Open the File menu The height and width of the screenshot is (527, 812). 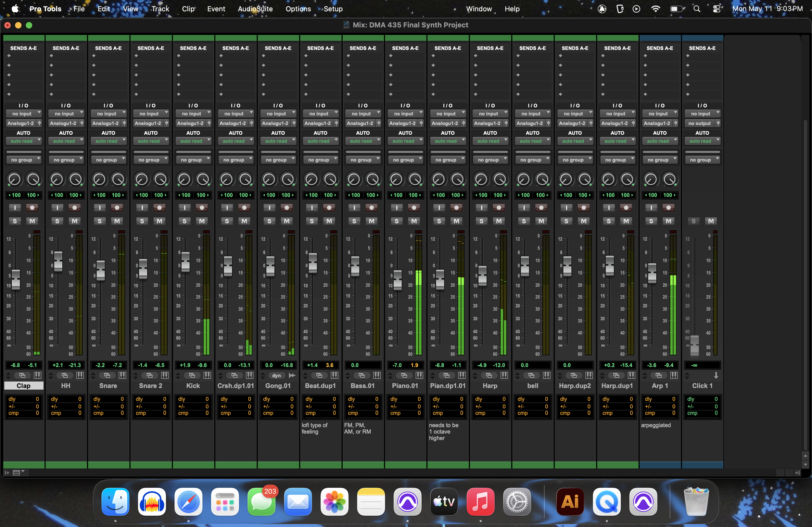coord(79,9)
